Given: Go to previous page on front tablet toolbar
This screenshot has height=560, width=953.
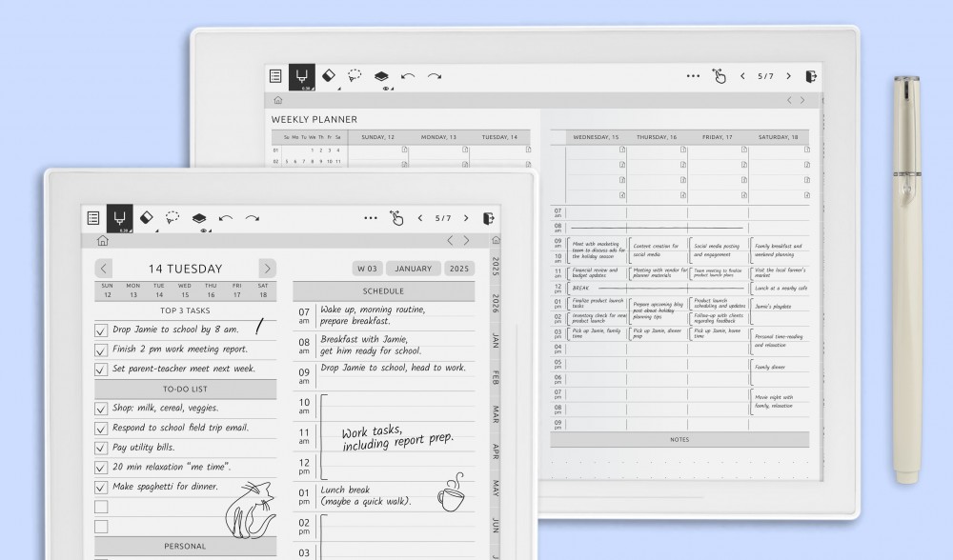Looking at the screenshot, I should [x=420, y=218].
